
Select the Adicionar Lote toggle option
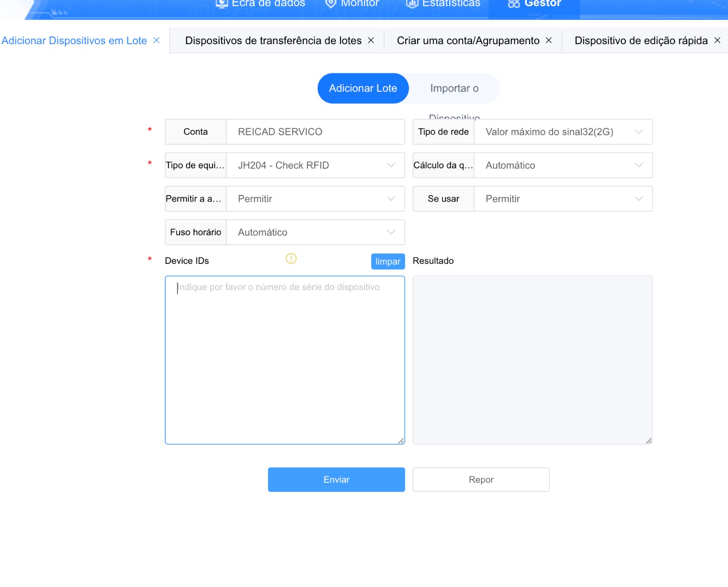pos(363,88)
